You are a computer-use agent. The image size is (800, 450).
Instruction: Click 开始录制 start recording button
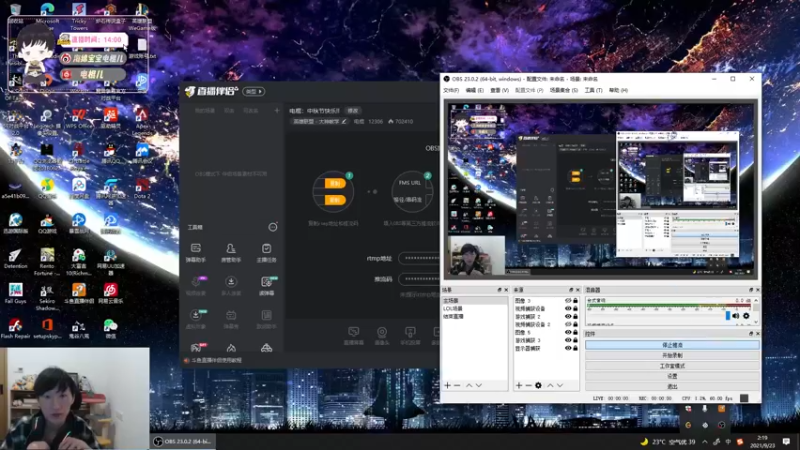(x=672, y=356)
